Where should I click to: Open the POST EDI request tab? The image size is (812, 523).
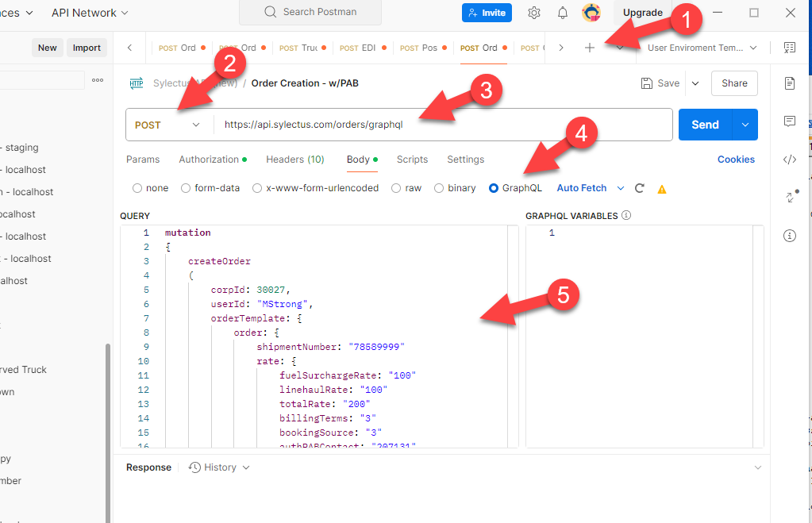pos(363,48)
